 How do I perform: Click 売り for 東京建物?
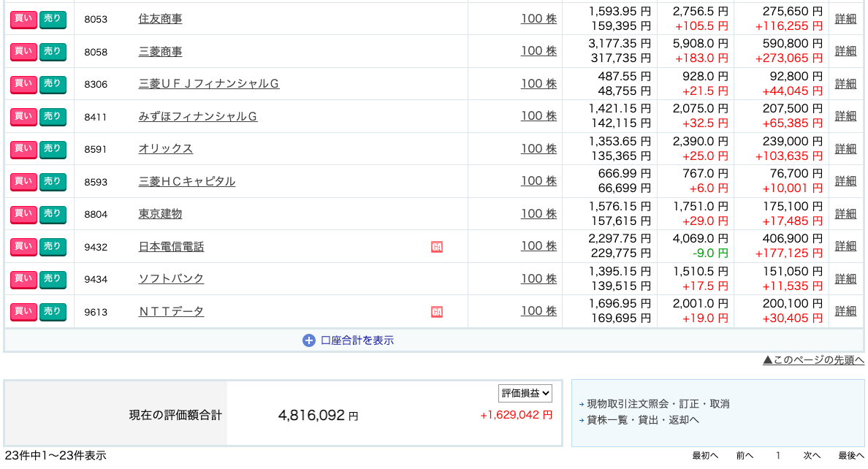pos(53,214)
